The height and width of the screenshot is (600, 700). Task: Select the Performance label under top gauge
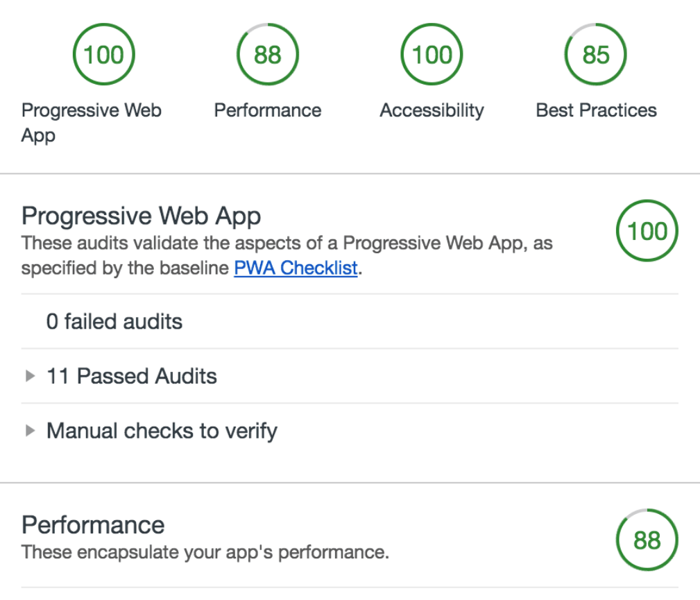coord(268,110)
